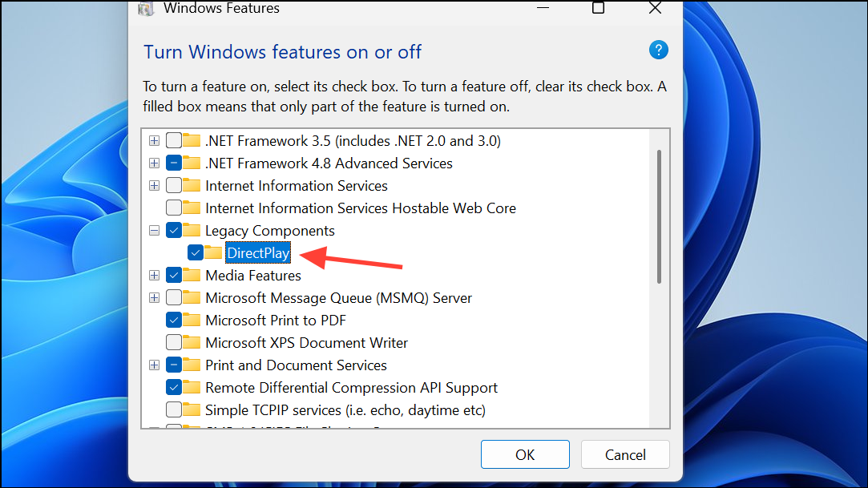Screen dimensions: 868x488
Task: Click the folder icon beside DirectPlay
Action: pos(213,252)
